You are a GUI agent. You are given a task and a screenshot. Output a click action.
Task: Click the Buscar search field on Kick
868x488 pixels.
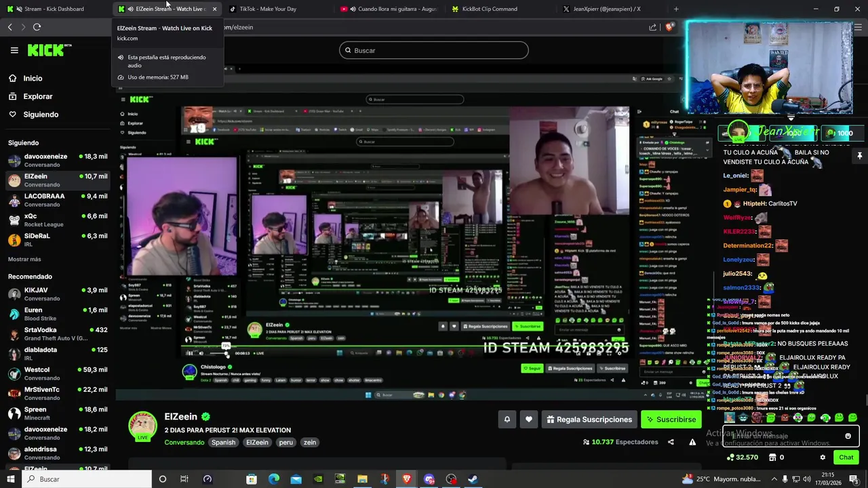tap(434, 50)
